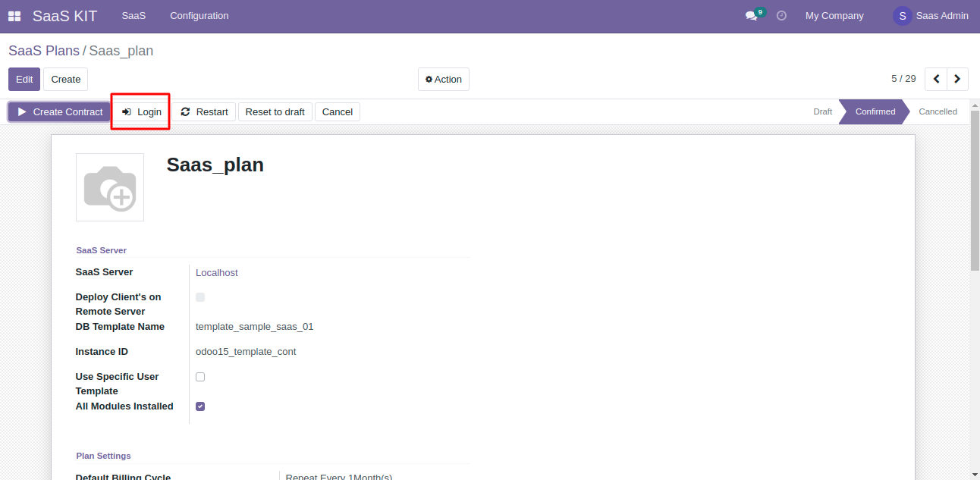Click the Edit button
The height and width of the screenshot is (480, 980).
[x=24, y=80]
